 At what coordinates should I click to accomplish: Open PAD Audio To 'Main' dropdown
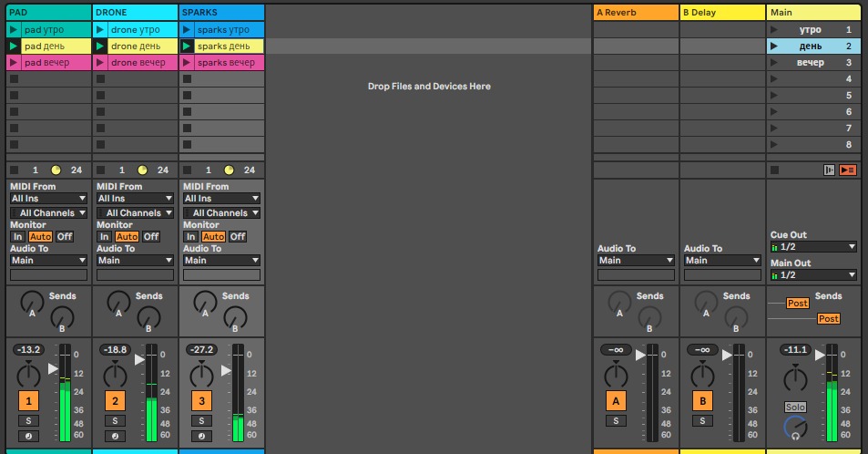coord(48,261)
